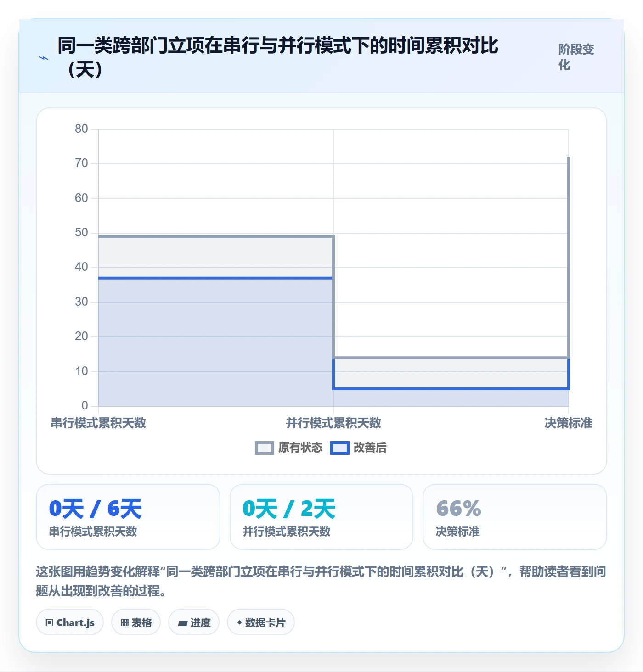Select the 0天 / 6天 value card

click(x=128, y=517)
